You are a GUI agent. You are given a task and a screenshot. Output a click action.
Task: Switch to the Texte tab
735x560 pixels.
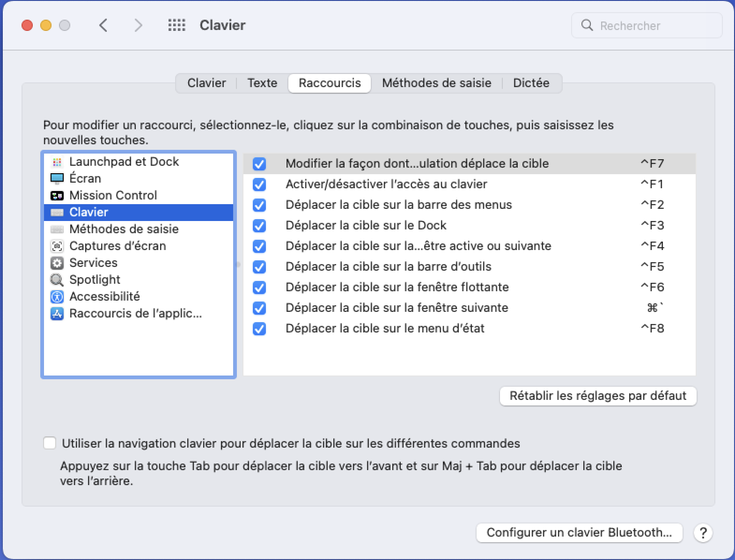[x=262, y=83]
